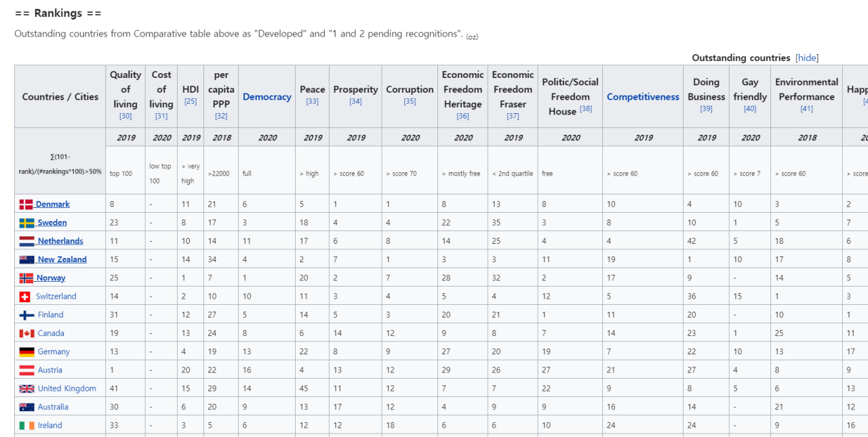Click the Denmark flag icon

click(26, 204)
